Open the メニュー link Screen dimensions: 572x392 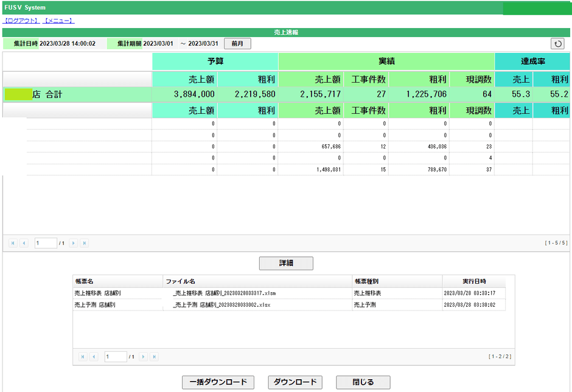click(59, 21)
